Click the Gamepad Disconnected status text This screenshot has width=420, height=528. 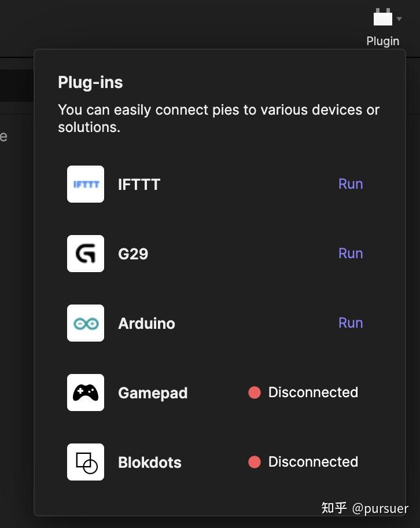coord(313,393)
